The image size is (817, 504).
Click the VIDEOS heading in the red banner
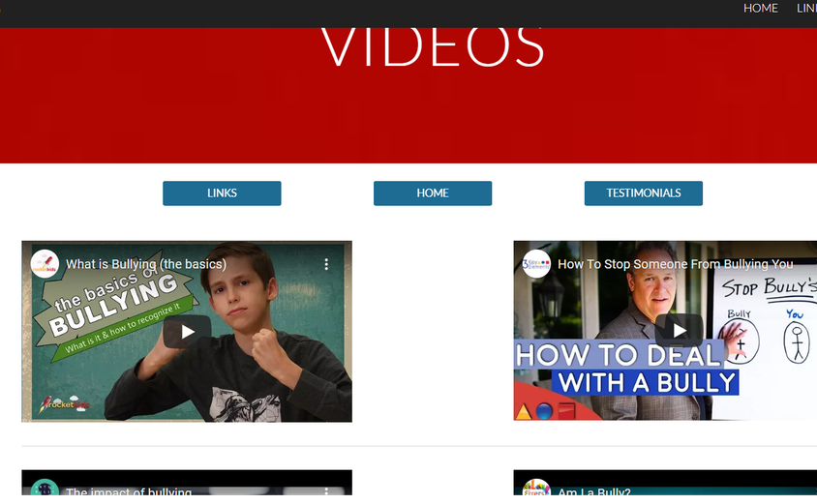(433, 45)
